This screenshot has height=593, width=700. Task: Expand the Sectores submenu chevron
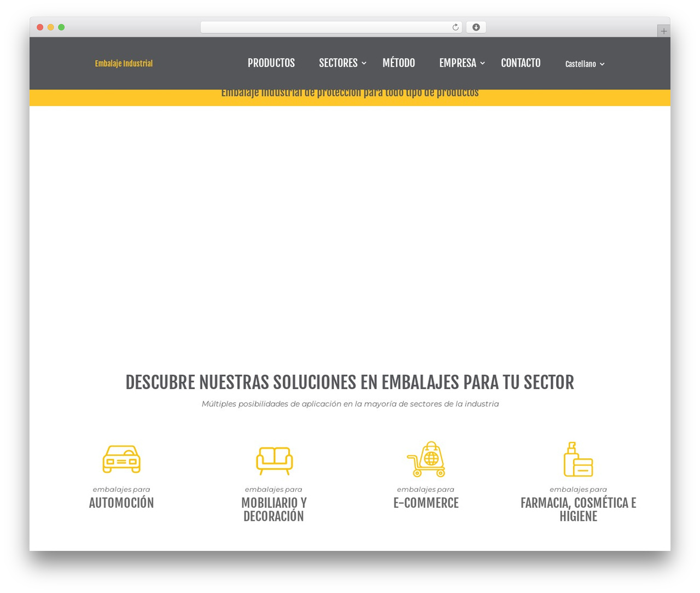364,63
